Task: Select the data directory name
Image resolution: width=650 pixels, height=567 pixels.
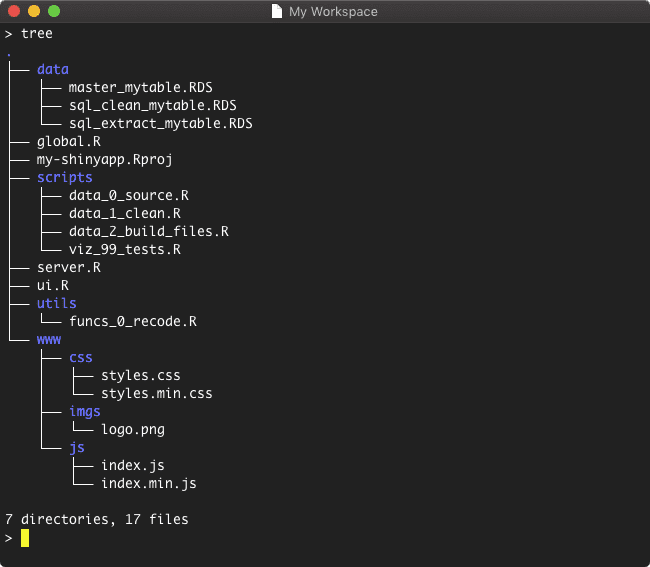Action: point(52,70)
